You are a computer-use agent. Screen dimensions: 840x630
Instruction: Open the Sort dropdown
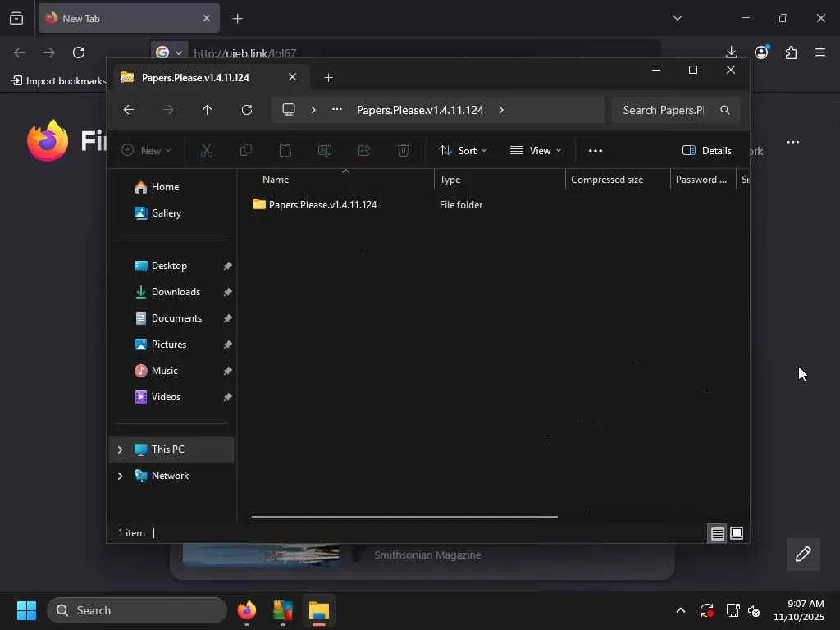click(463, 151)
